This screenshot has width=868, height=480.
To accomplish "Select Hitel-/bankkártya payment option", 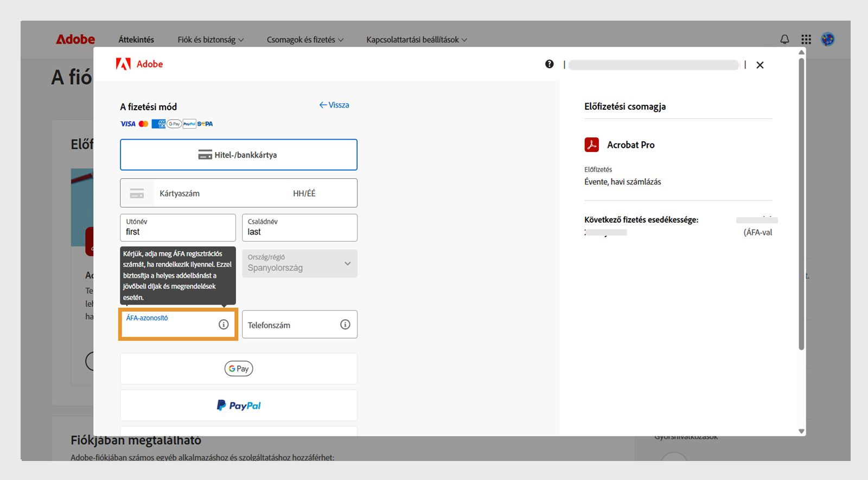I will pyautogui.click(x=239, y=155).
